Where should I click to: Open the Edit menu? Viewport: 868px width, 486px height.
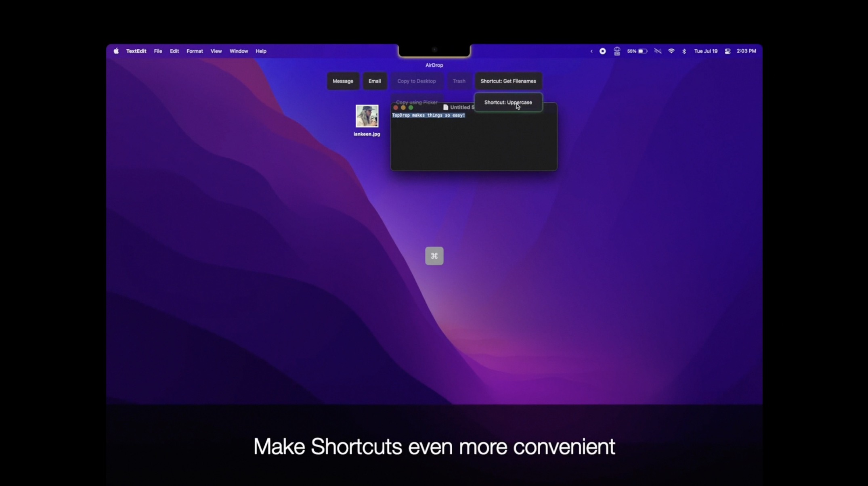tap(174, 51)
